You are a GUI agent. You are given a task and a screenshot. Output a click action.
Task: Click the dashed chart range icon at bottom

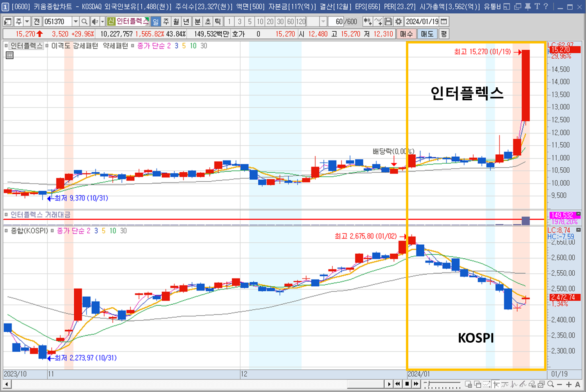[x=487, y=385]
